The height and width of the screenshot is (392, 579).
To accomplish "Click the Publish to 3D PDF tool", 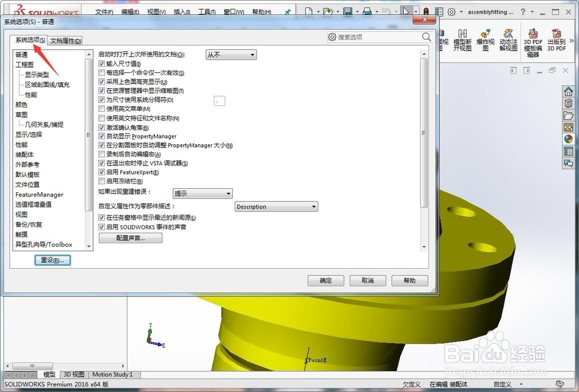I will [x=556, y=40].
